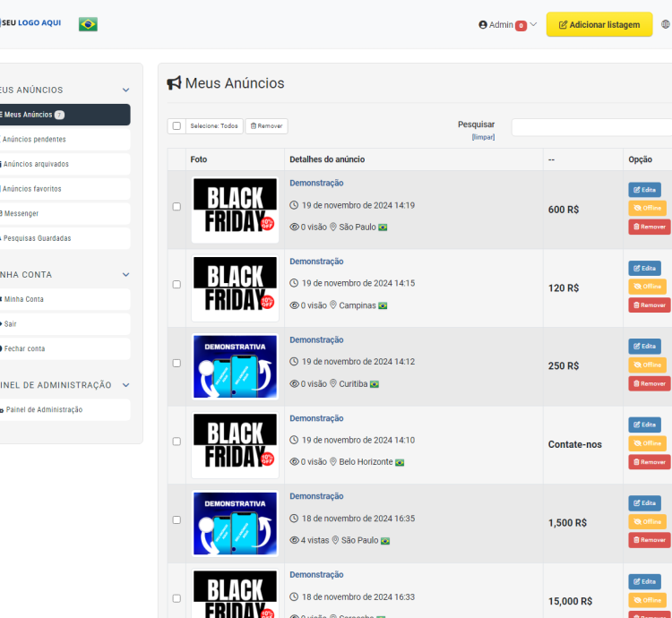
Task: Check the box for the São Paulo 14:19 listing
Action: (x=177, y=206)
